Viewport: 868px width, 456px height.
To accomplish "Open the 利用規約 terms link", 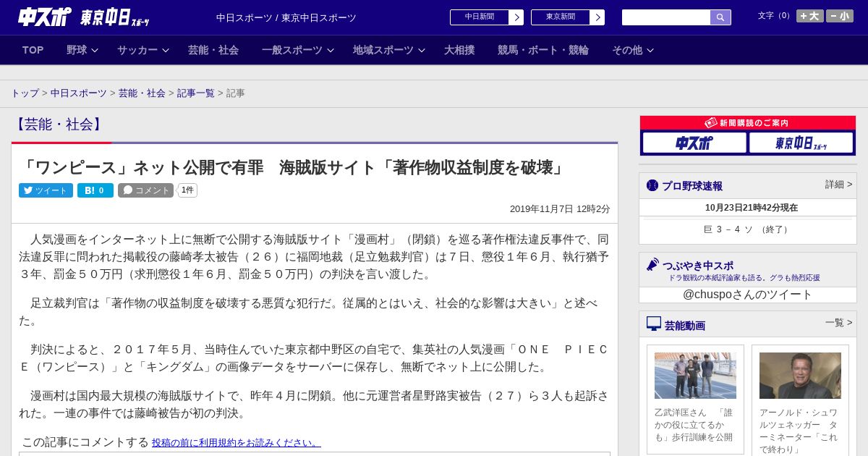I will [237, 442].
